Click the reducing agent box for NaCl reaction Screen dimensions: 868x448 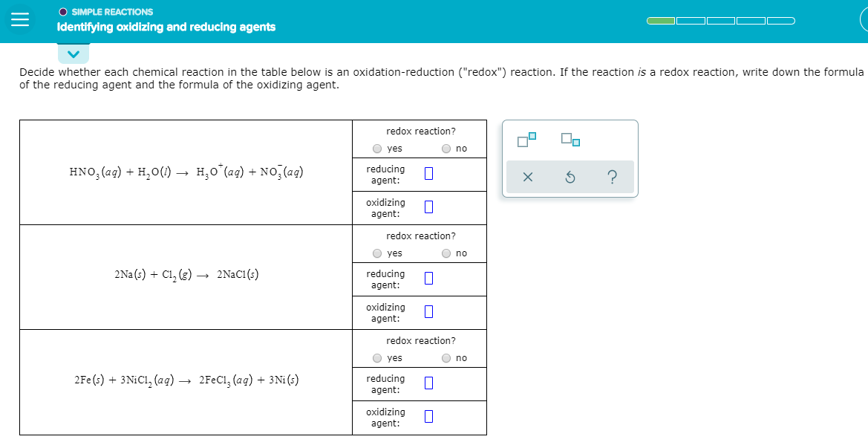coord(428,279)
